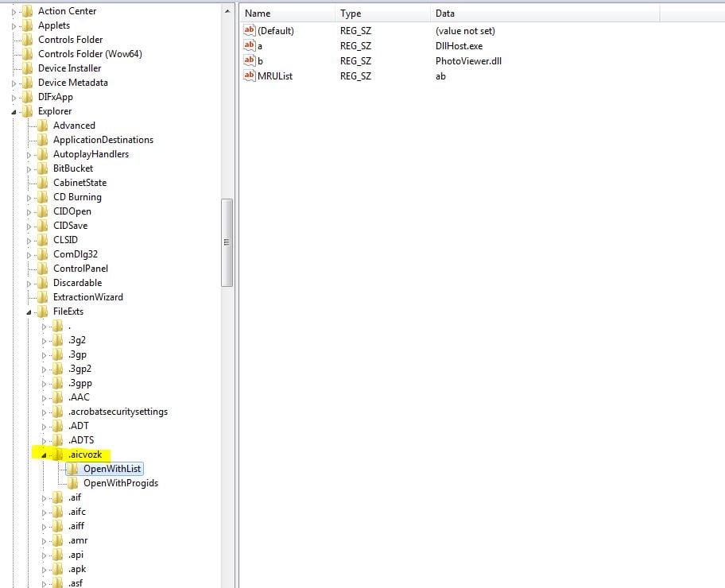725x588 pixels.
Task: Collapse the Explorer key
Action: 14,112
